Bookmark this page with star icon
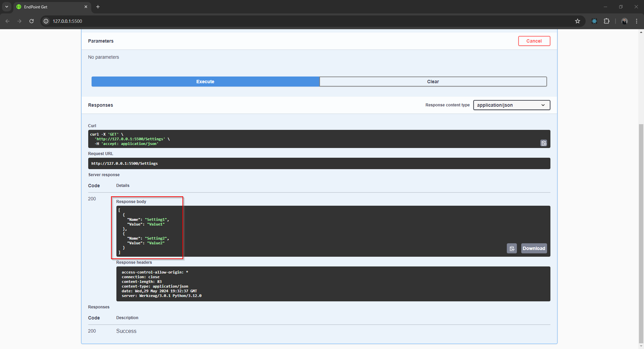This screenshot has height=349, width=644. 577,21
